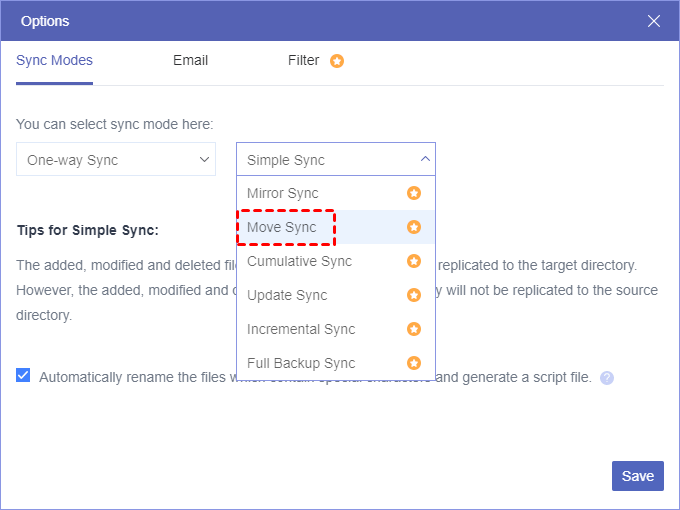The height and width of the screenshot is (510, 680).
Task: Close the Options dialog with the X
Action: coord(654,20)
